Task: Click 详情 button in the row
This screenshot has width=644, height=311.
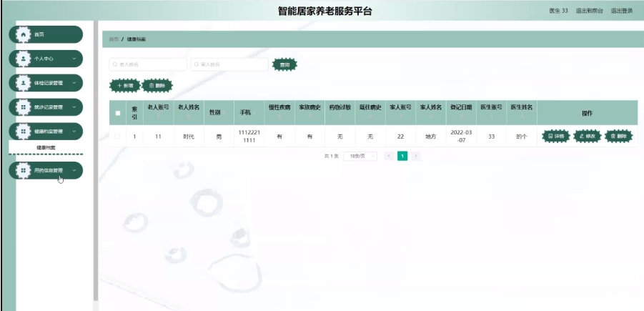Action: tap(556, 136)
